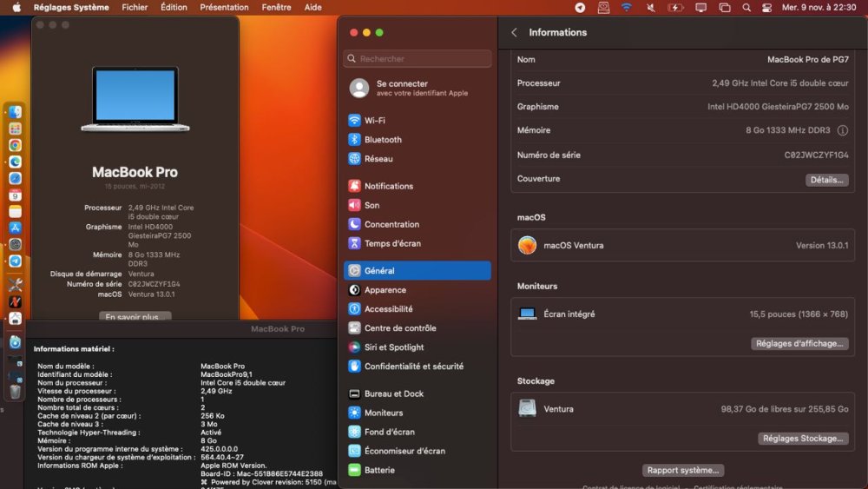The height and width of the screenshot is (489, 868).
Task: Open the Réglages Système menu
Action: [71, 7]
